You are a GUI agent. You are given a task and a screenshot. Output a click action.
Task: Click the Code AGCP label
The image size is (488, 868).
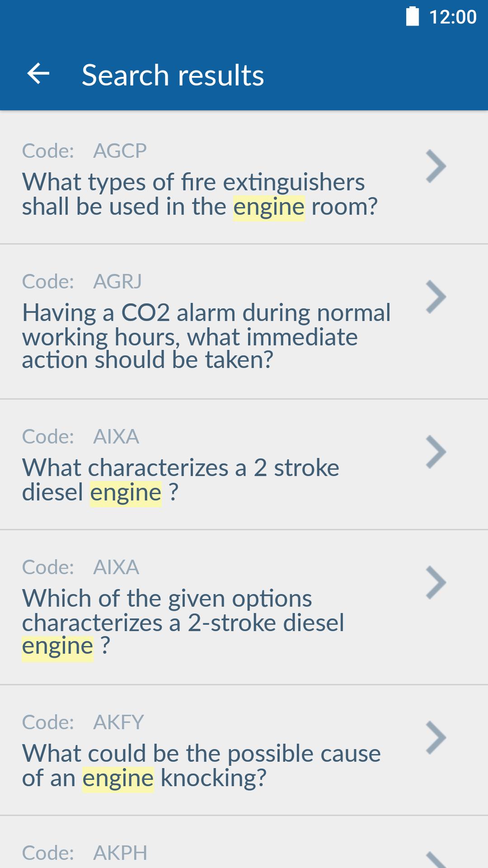84,151
